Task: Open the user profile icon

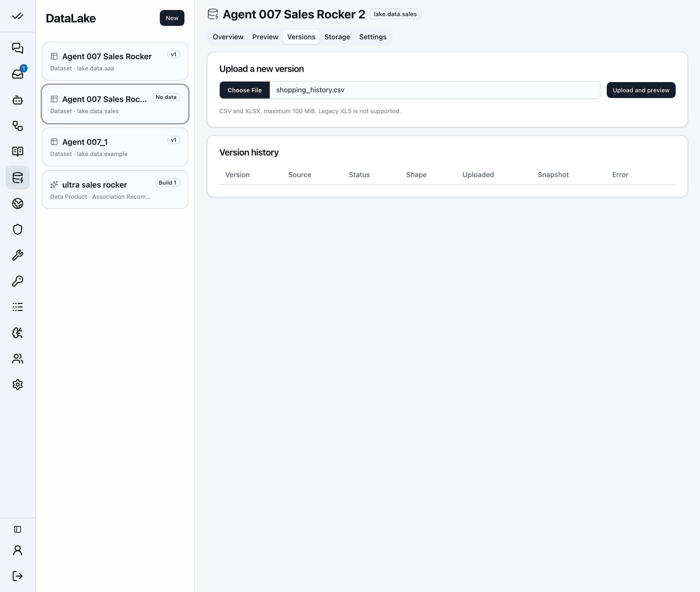Action: point(17,550)
